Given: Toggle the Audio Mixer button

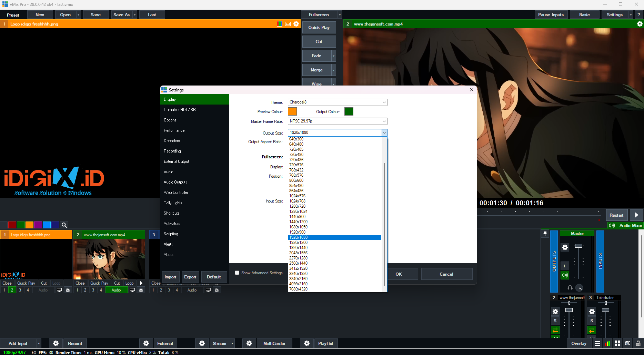Looking at the screenshot, I should pos(625,225).
